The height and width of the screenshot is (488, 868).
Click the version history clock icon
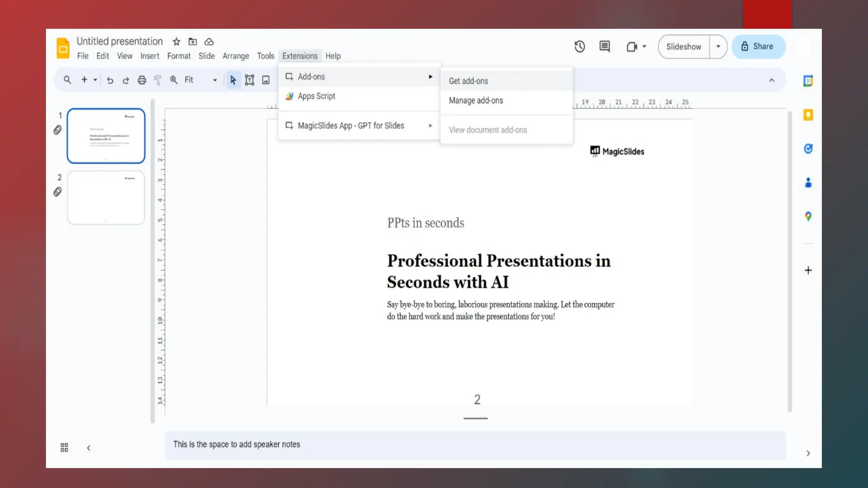tap(579, 47)
